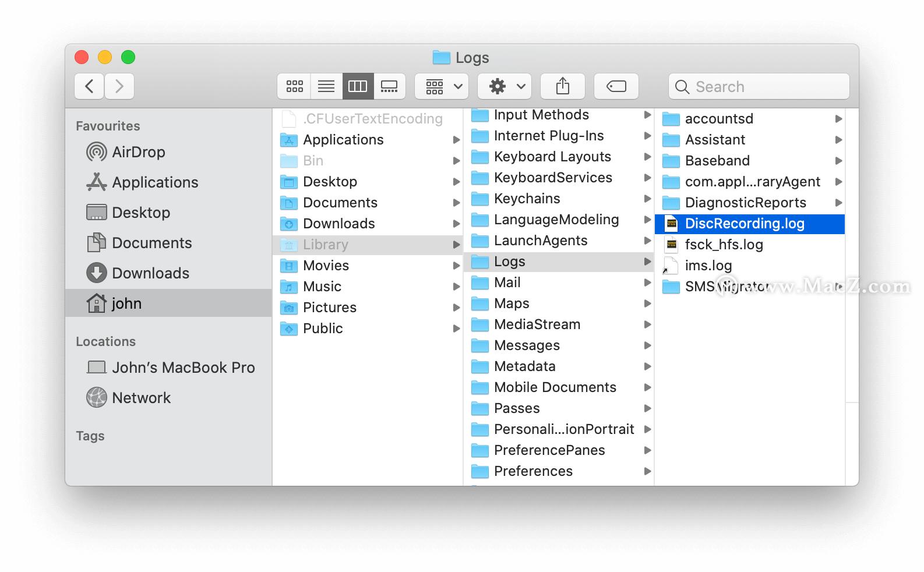Select the Personali…ionPortrait folder
Screen dimensions: 924x572
pos(559,430)
